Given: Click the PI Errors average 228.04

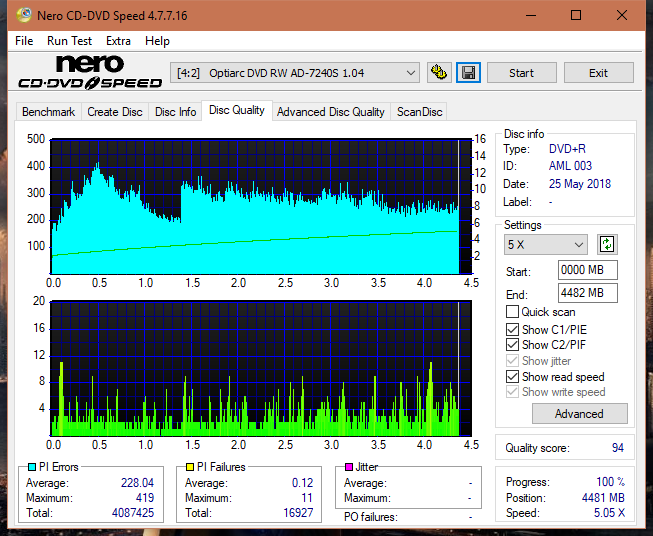Looking at the screenshot, I should [137, 483].
